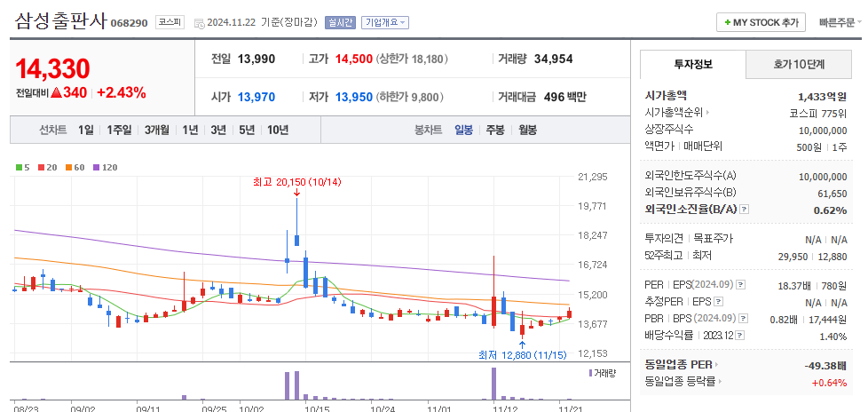Click the 실시간 button
This screenshot has height=412, width=868.
pyautogui.click(x=340, y=23)
